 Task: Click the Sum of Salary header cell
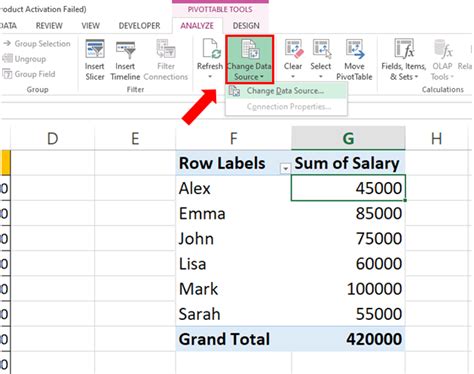point(348,163)
